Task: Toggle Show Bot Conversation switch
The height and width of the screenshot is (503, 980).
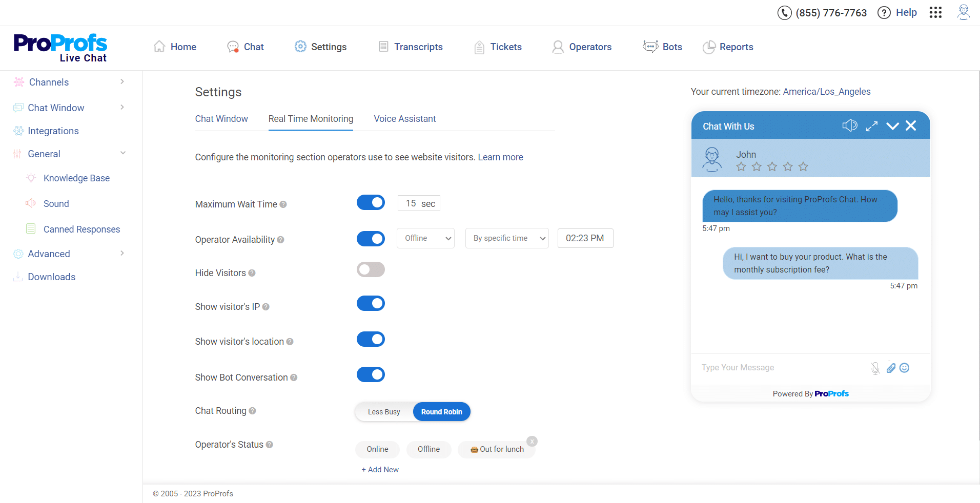Action: coord(371,374)
